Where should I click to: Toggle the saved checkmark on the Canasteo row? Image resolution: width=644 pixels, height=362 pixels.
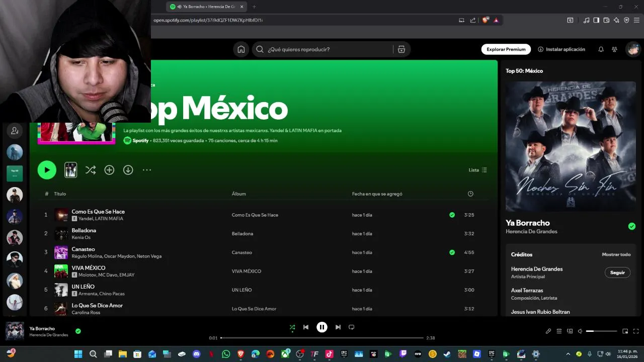[452, 252]
